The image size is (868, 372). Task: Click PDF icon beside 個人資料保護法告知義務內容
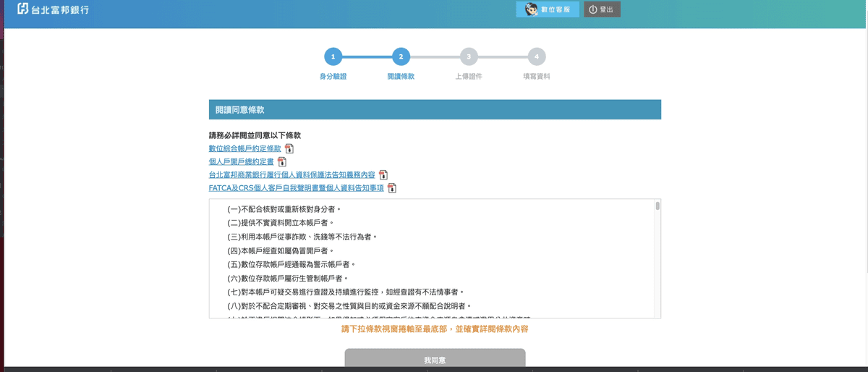point(383,175)
